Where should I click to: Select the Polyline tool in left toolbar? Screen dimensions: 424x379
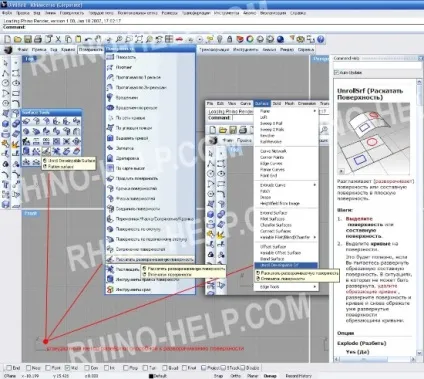6,73
